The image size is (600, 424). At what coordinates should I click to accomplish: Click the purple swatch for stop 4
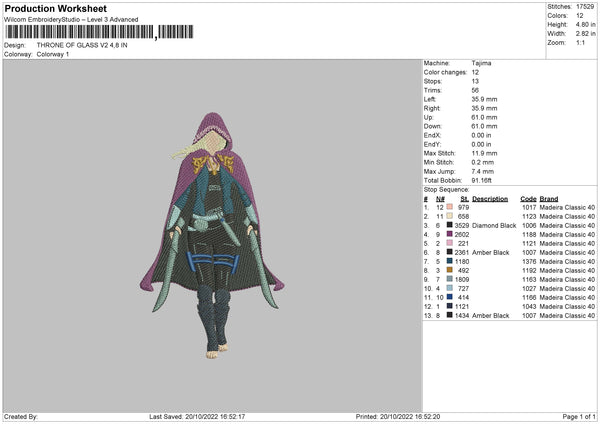click(450, 234)
